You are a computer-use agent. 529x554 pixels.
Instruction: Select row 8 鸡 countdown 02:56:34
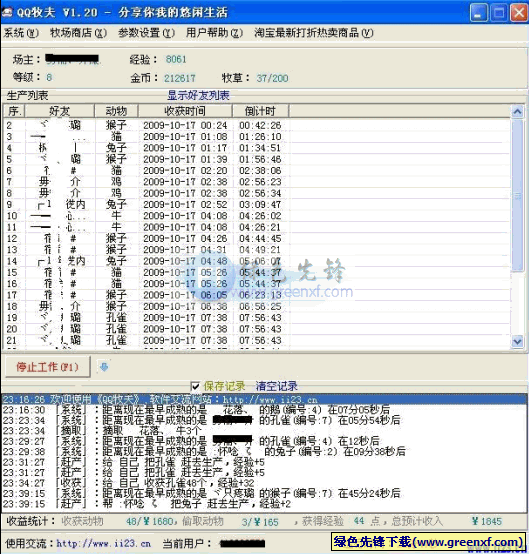point(257,193)
